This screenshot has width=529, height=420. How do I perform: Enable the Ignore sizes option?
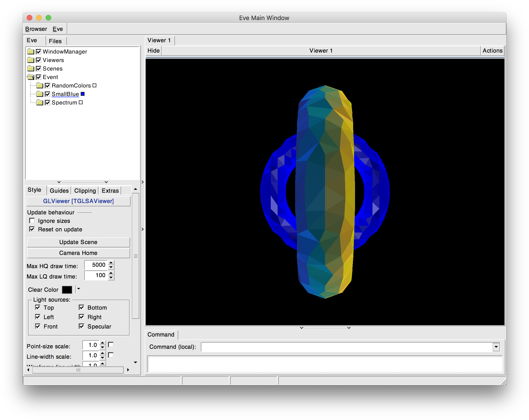pos(32,221)
